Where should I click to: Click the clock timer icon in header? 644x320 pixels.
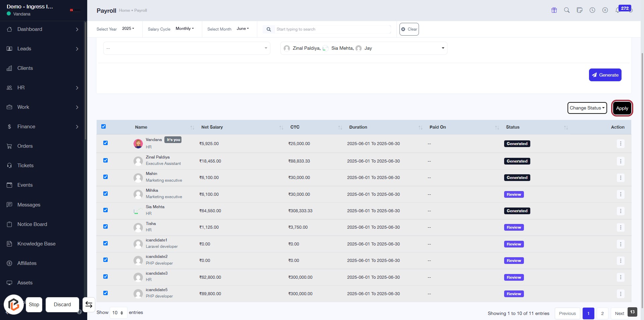click(x=592, y=10)
